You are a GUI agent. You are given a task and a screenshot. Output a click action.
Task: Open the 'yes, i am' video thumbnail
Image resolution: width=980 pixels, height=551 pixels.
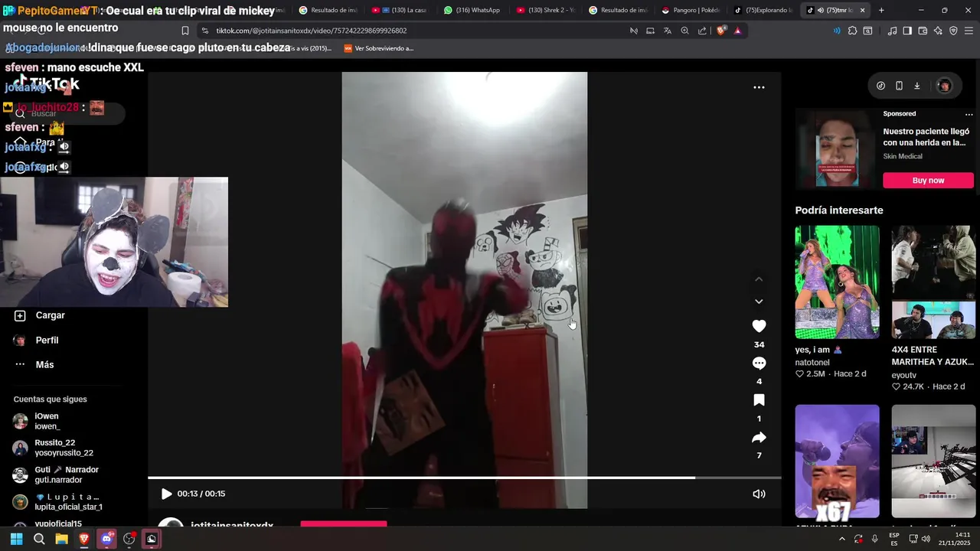tap(837, 282)
